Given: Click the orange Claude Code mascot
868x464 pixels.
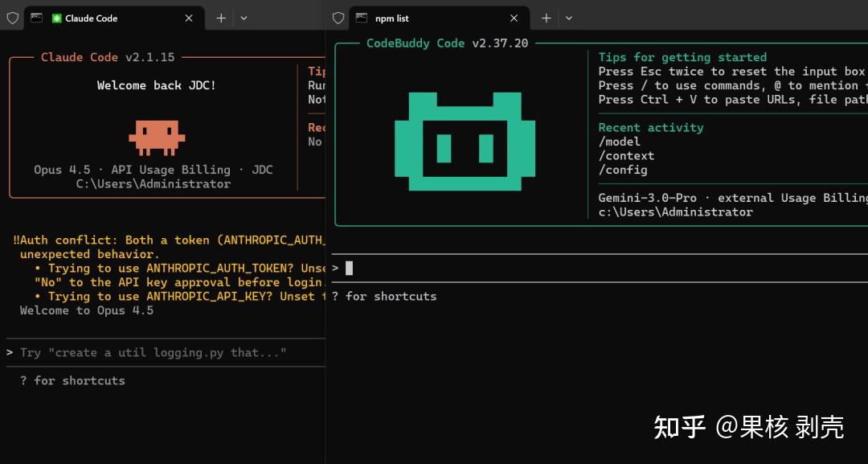Looking at the screenshot, I should (157, 138).
